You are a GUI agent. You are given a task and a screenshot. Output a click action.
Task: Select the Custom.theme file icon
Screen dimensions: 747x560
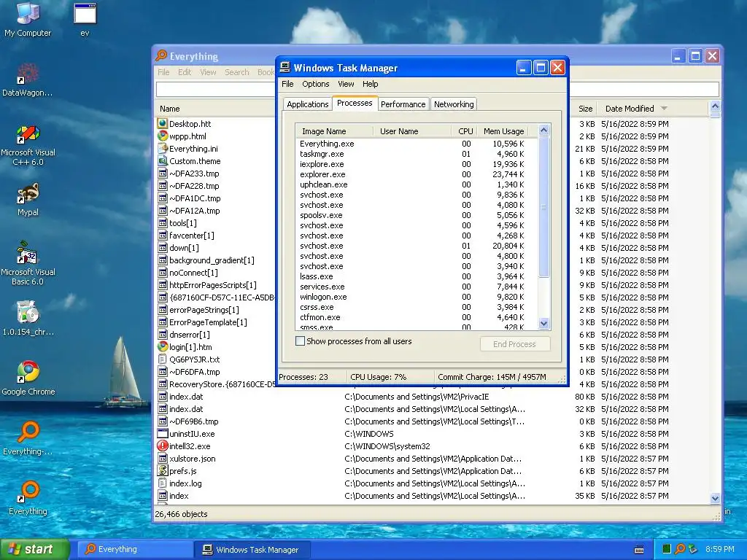(163, 161)
